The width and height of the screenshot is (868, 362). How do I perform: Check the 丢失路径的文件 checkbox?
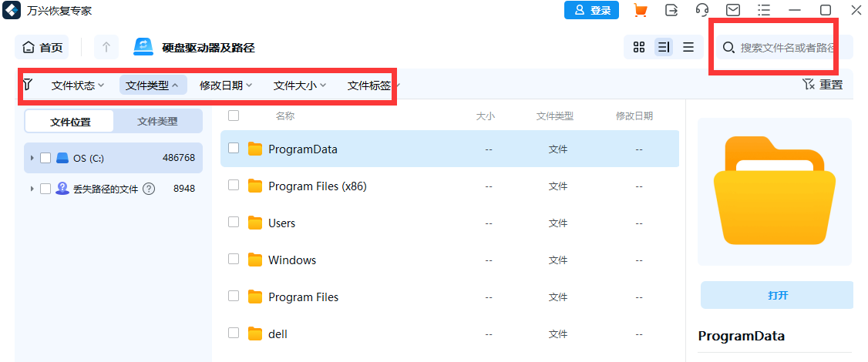click(x=45, y=189)
